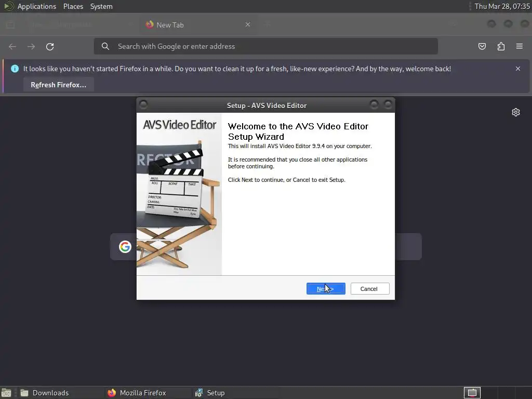Click Setup - AVS Video Editor title bar
This screenshot has width=532, height=399.
coord(267,105)
